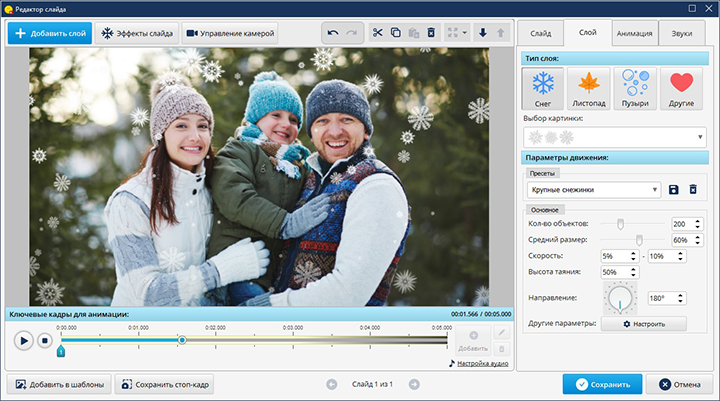Screen dimensions: 720x401
Task: Undo the last action
Action: point(332,33)
